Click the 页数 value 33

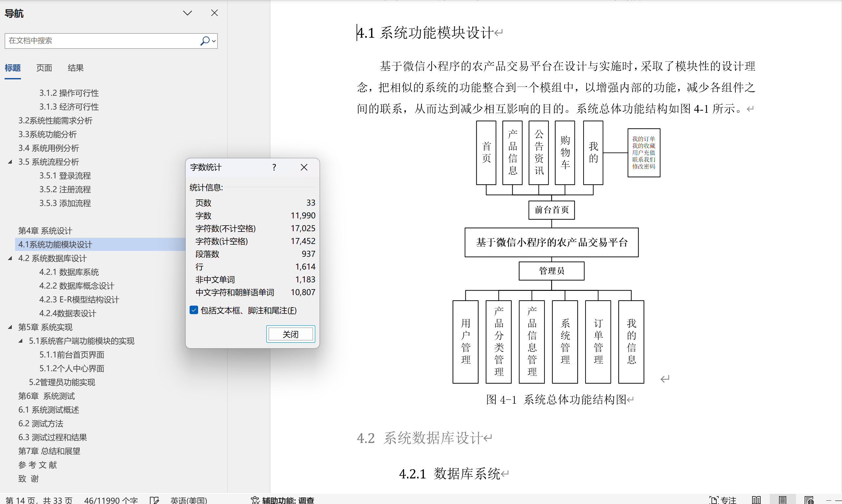click(x=311, y=202)
